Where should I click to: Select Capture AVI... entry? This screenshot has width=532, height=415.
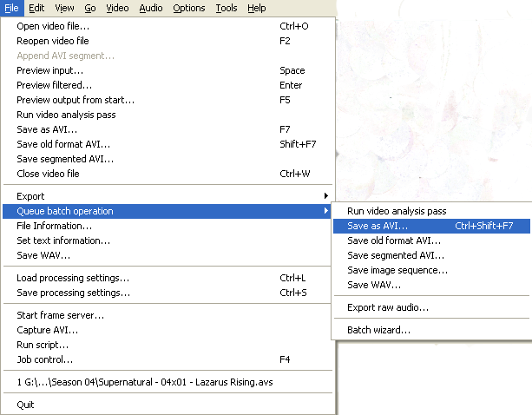[167, 330]
